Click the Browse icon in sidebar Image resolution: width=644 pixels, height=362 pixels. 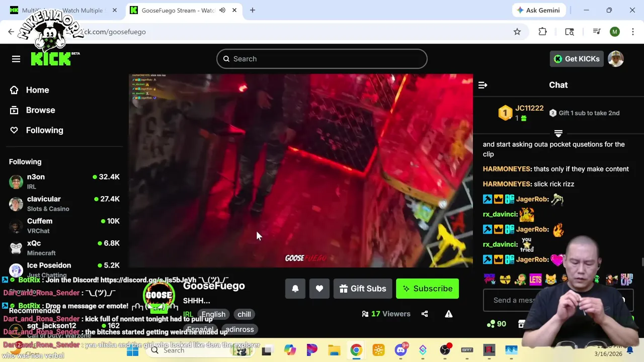coord(14,110)
